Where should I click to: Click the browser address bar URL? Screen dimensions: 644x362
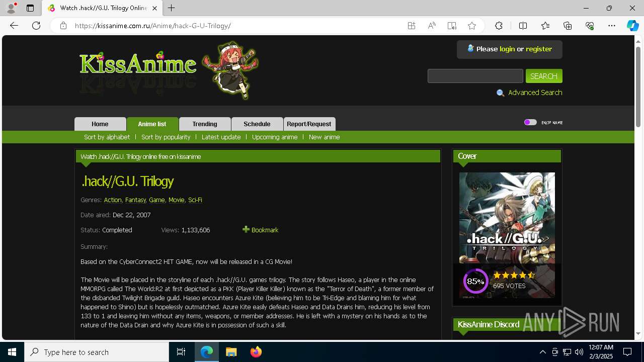[153, 26]
